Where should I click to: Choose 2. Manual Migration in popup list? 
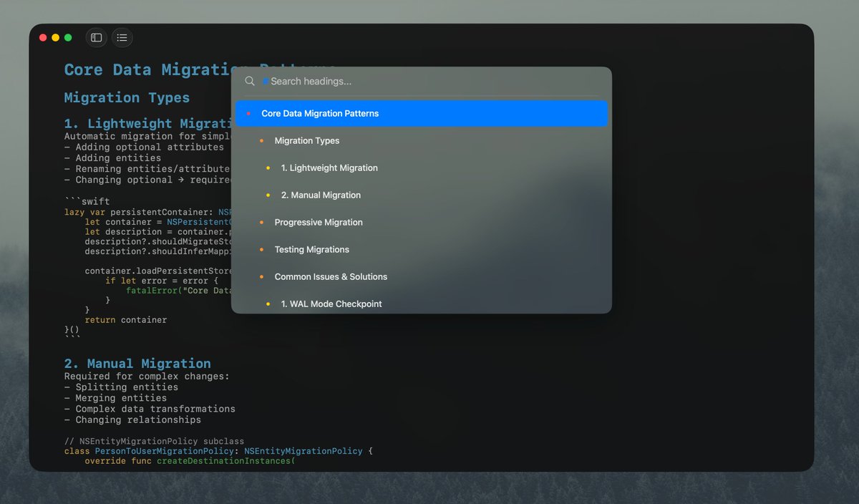tap(422, 195)
